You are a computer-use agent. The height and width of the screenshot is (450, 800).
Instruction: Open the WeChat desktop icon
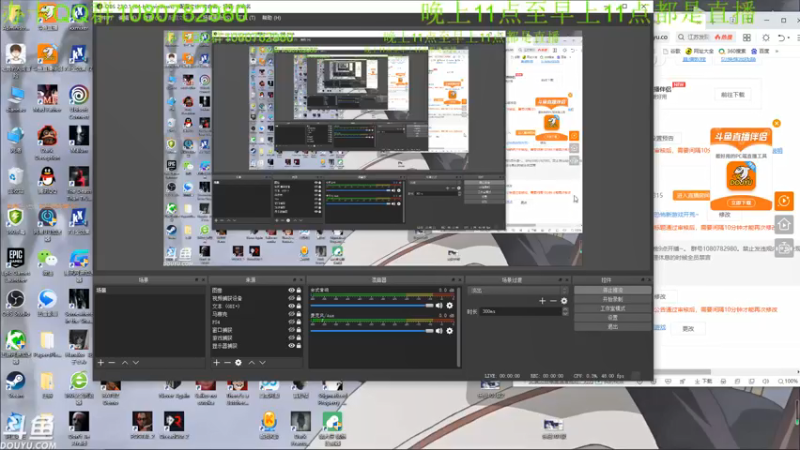(x=47, y=263)
